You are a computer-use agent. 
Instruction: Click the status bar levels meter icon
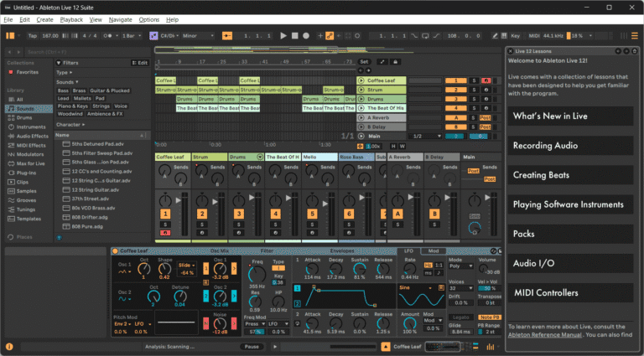pos(491,347)
